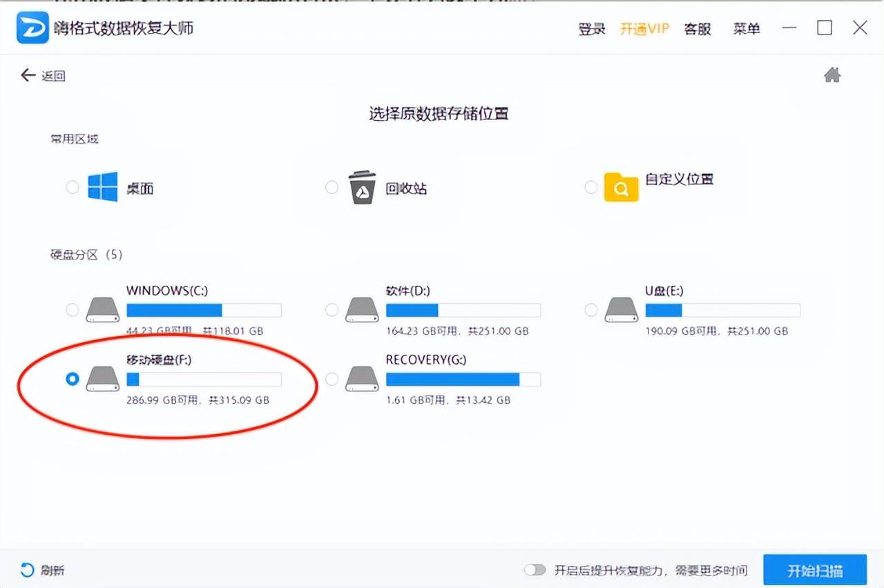
Task: Click the WINDOWS(C:) drive icon
Action: [x=102, y=310]
